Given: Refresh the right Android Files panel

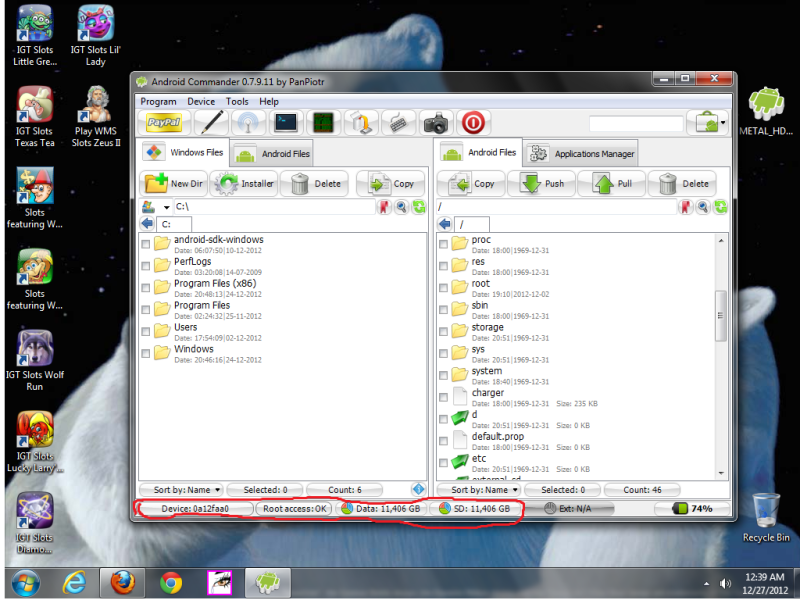Looking at the screenshot, I should click(x=720, y=207).
